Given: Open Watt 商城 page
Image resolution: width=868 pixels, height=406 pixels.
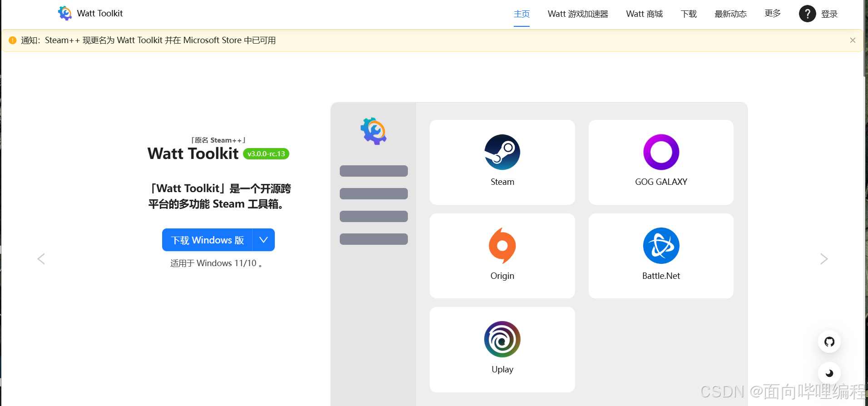Looking at the screenshot, I should [644, 14].
